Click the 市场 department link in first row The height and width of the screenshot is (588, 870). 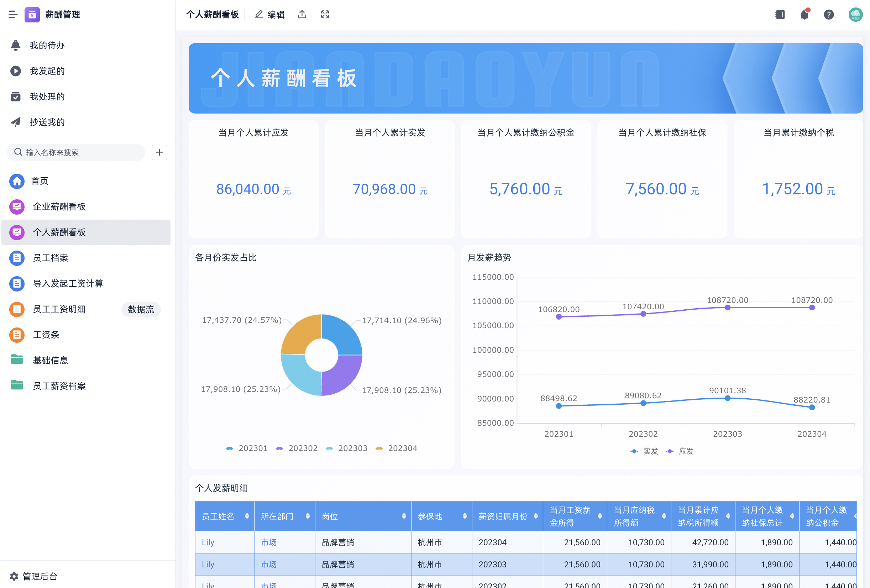(x=268, y=542)
